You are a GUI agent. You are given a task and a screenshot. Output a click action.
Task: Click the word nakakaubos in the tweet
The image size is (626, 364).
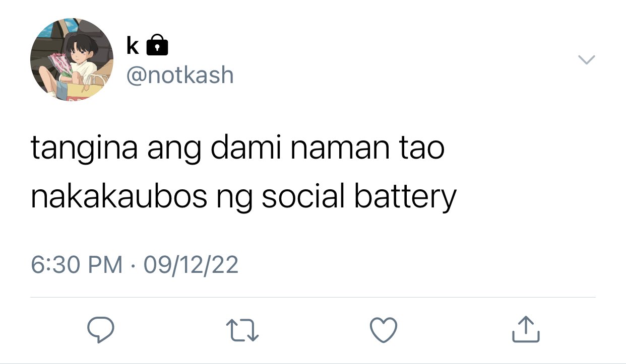click(x=119, y=197)
